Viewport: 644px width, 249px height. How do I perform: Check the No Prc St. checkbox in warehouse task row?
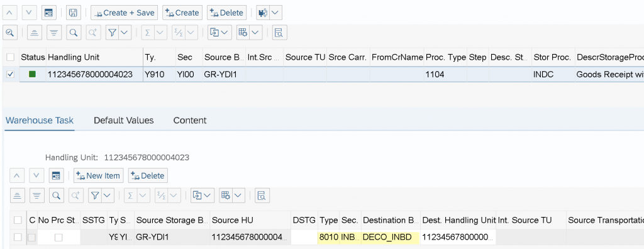(x=58, y=237)
